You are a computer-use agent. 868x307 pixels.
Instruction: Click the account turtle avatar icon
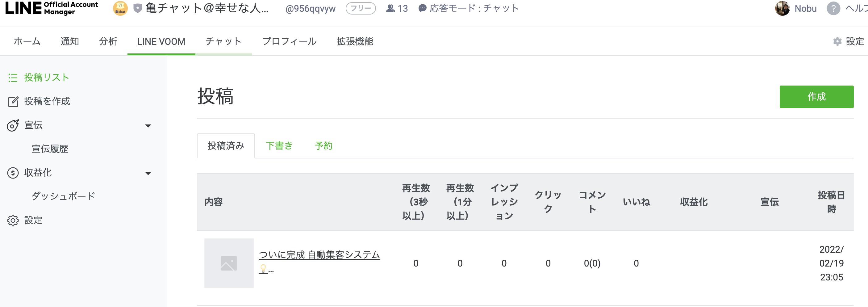point(120,8)
